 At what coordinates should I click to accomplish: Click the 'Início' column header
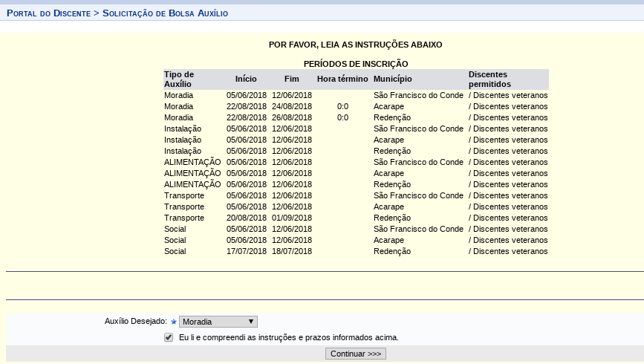(246, 79)
